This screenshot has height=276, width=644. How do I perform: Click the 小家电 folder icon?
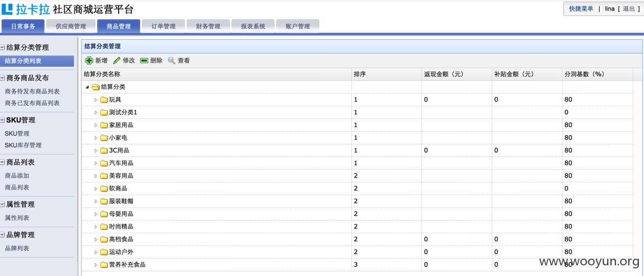click(104, 138)
